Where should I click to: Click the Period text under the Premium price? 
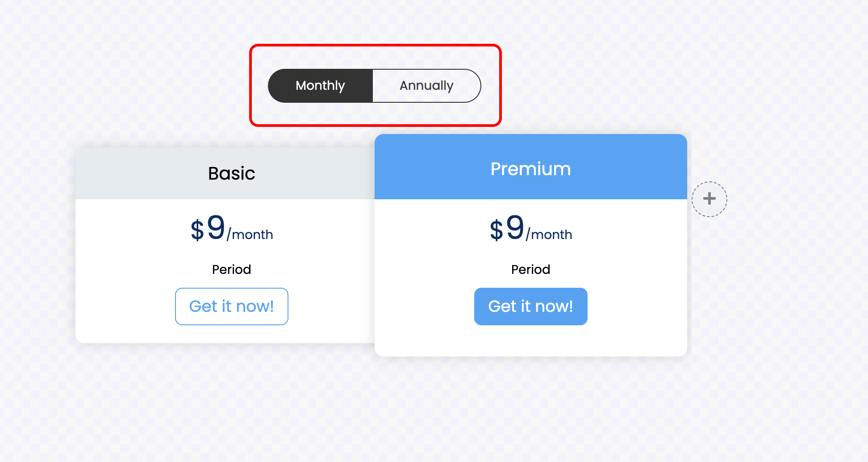pyautogui.click(x=530, y=269)
